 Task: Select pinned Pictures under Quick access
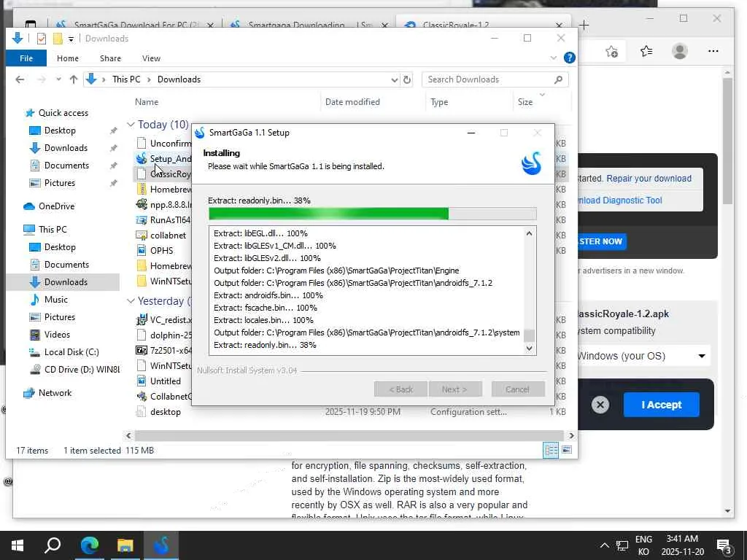(60, 183)
